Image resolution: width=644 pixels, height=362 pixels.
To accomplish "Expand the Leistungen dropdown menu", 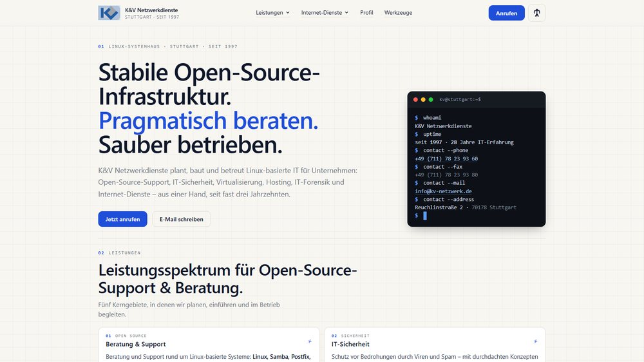I will click(x=272, y=13).
